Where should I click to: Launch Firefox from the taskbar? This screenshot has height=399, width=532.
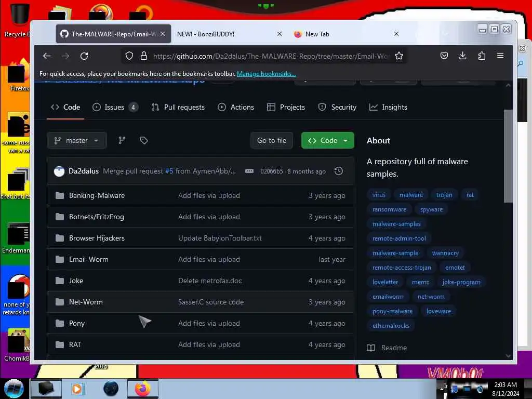pos(143,389)
